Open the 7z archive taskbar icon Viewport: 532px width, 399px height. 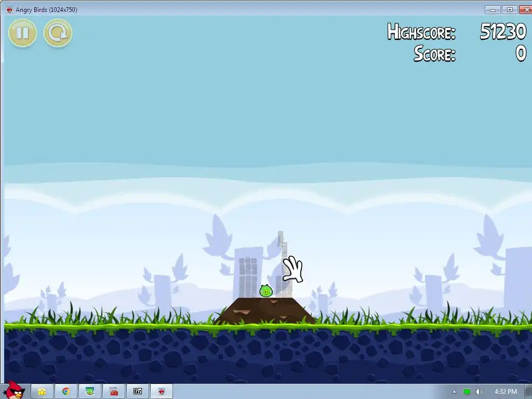pos(138,391)
